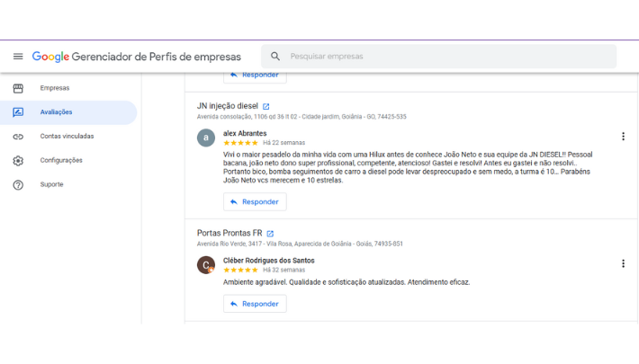Open options menu for alex Abrantes review
Screen dimensions: 639x364
pos(623,137)
